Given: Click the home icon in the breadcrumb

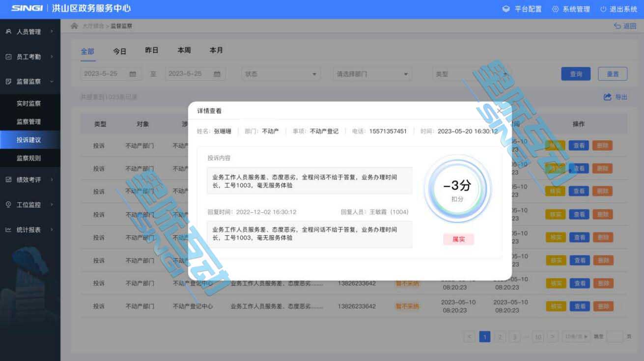Looking at the screenshot, I should [74, 26].
